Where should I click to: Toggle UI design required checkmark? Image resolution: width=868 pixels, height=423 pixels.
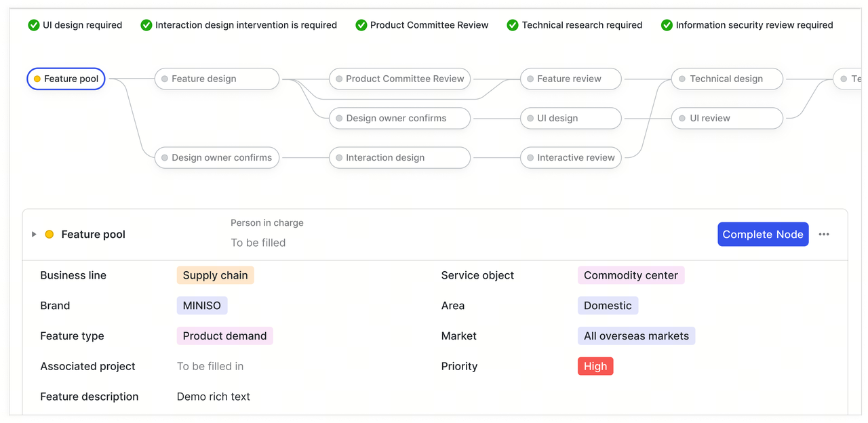(34, 25)
